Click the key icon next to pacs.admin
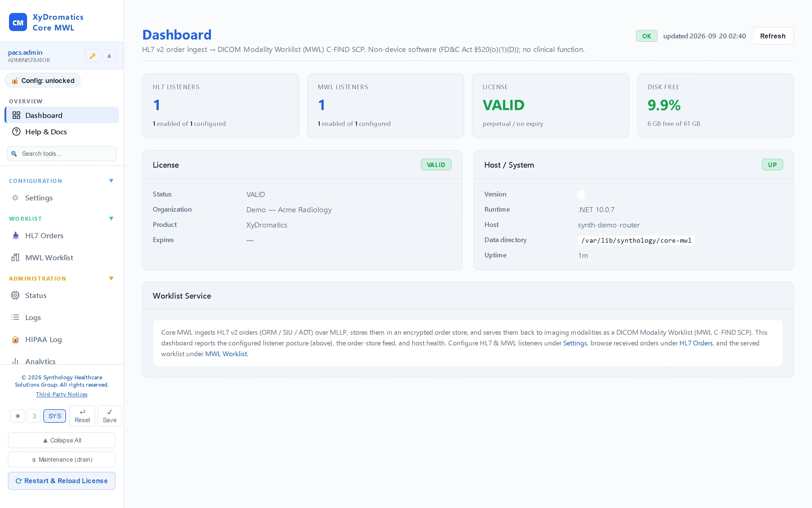 click(x=92, y=56)
